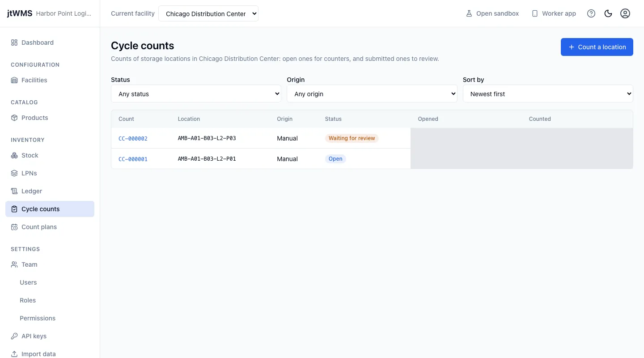Click Manual origin in CC-000001 row
The width and height of the screenshot is (644, 358).
pos(287,159)
